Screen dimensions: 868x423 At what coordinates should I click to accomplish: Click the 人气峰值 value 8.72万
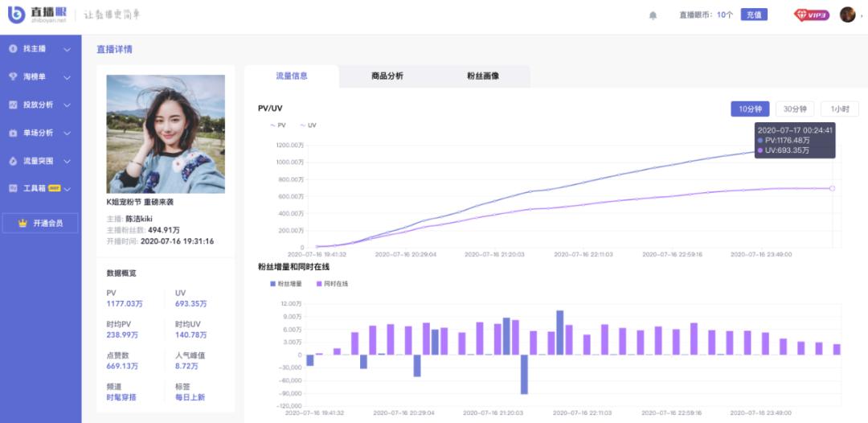pos(187,366)
